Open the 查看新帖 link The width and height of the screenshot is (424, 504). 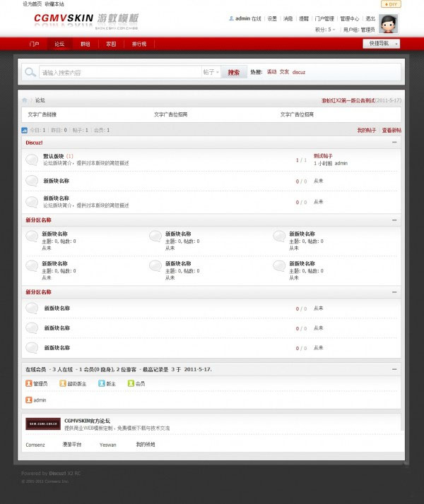click(x=391, y=130)
